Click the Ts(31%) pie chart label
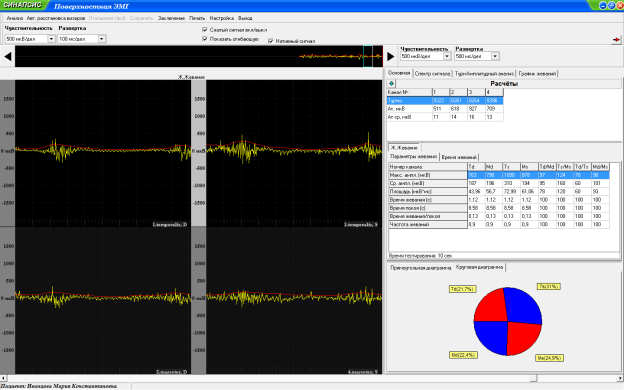Screen dimensions: 624x390 tap(549, 286)
